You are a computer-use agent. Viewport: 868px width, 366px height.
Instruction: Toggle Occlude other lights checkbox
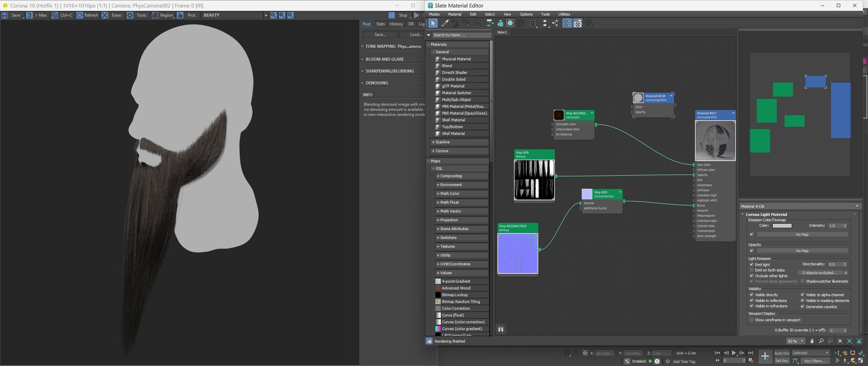tap(752, 276)
